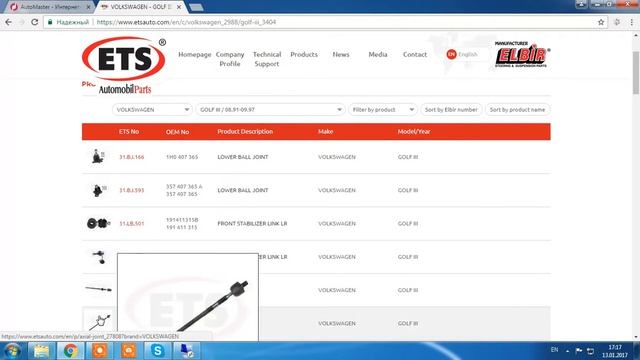Open Skype from the taskbar

click(158, 351)
